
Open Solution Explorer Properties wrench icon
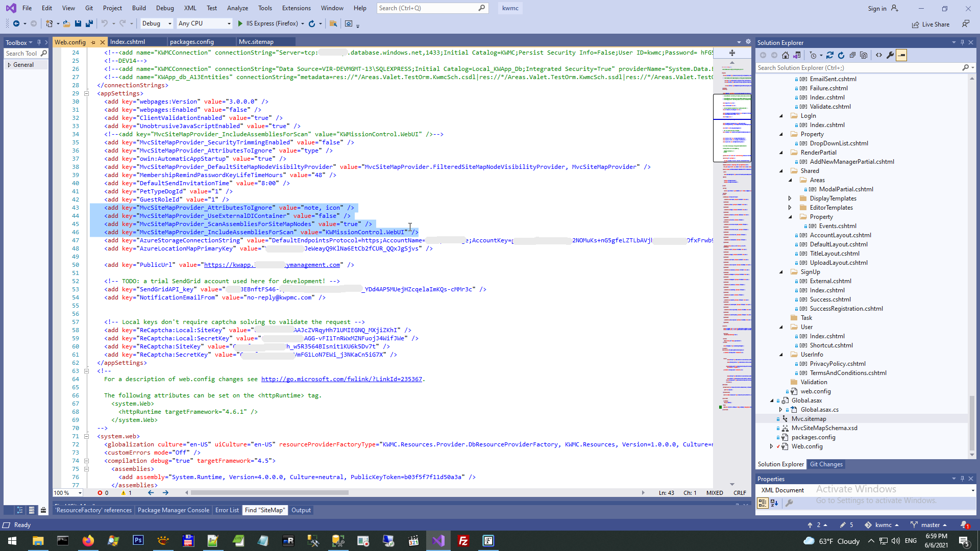click(x=890, y=55)
